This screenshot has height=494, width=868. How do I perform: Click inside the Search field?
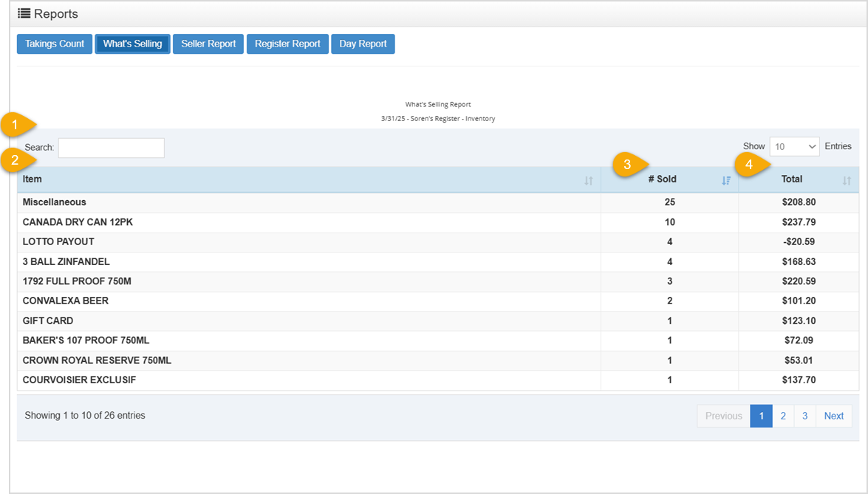coord(111,148)
